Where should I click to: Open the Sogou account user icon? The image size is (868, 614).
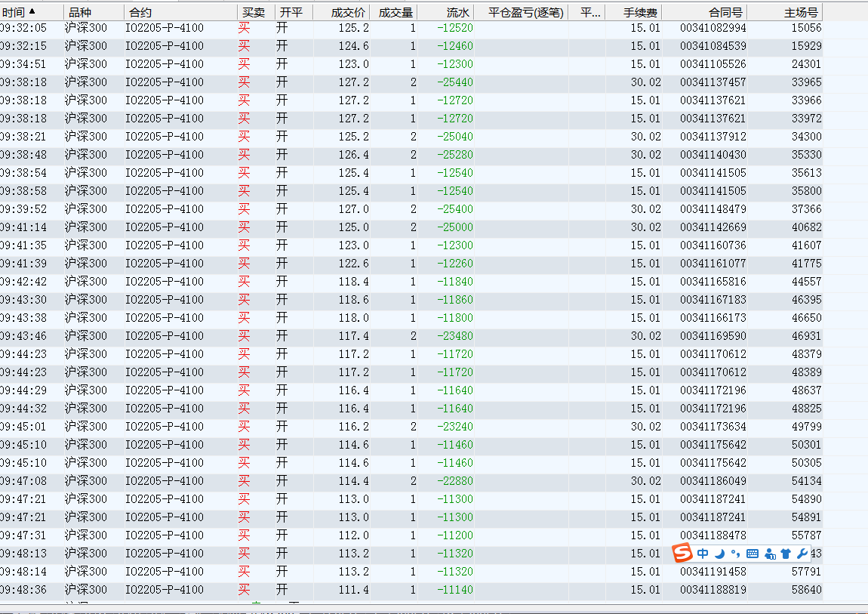point(769,553)
